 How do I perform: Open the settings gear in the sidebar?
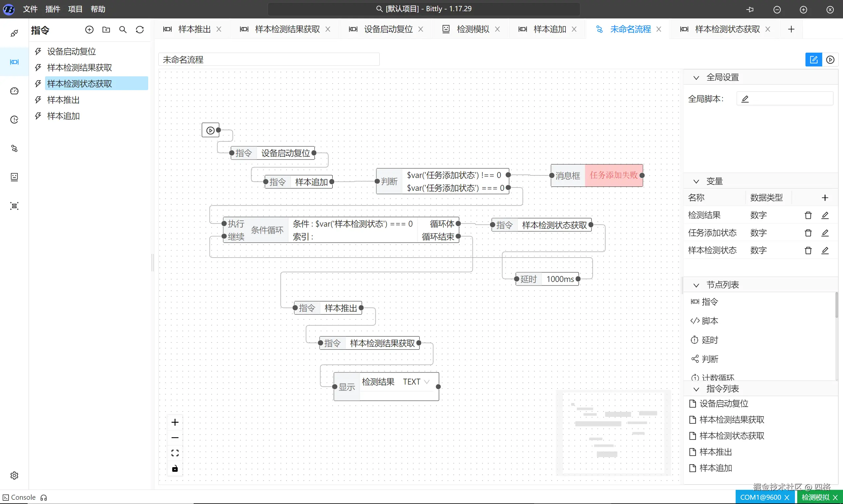tap(14, 475)
